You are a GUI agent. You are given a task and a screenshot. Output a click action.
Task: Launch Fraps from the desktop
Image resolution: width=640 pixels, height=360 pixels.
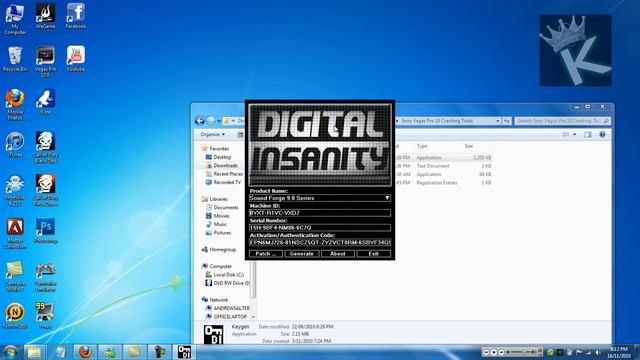(x=45, y=316)
